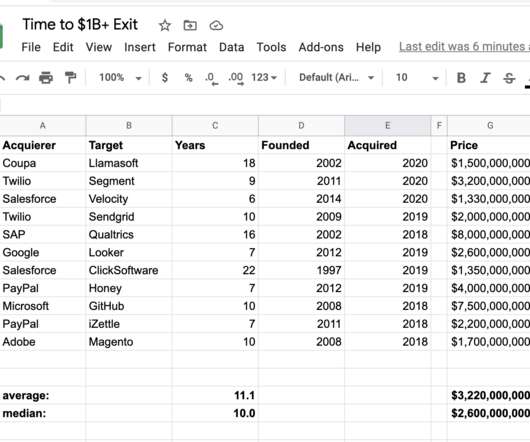Select the median Years value 10.0
Image resolution: width=530 pixels, height=442 pixels.
215,413
